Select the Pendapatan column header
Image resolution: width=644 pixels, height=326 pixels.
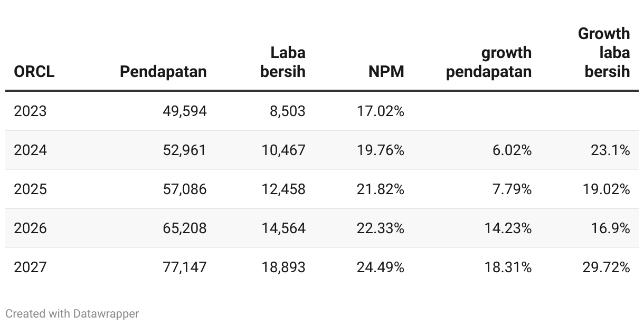click(163, 71)
